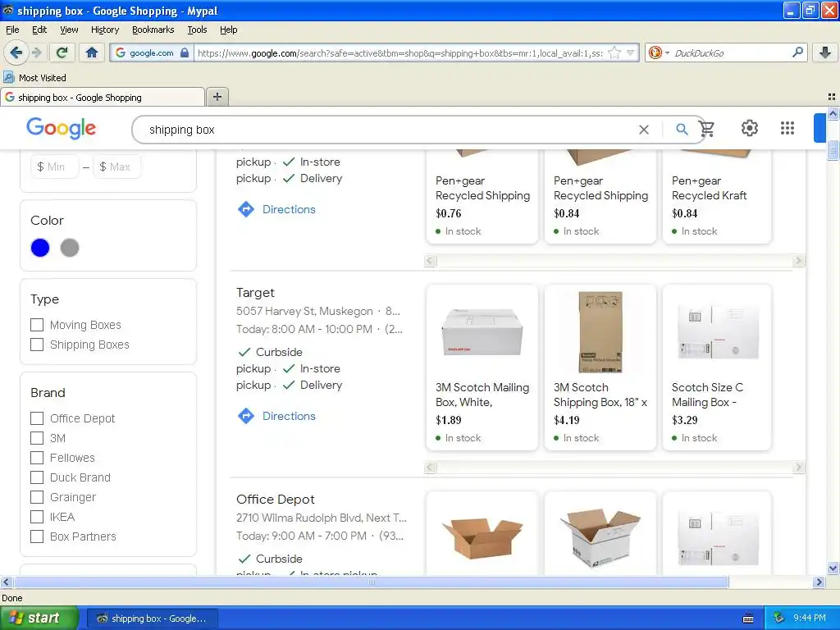Open the View menu
Screen dimensions: 840x630
click(69, 30)
